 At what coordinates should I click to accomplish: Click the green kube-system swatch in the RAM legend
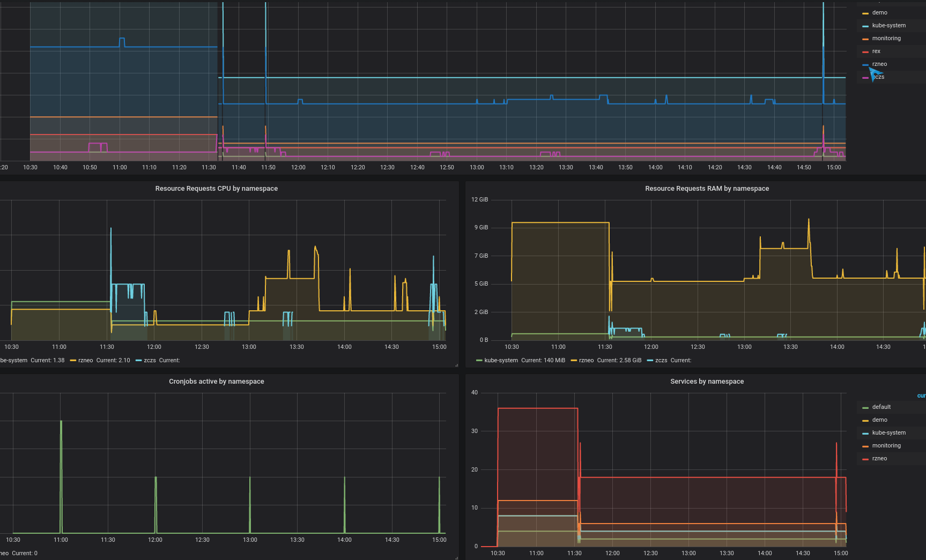(479, 361)
